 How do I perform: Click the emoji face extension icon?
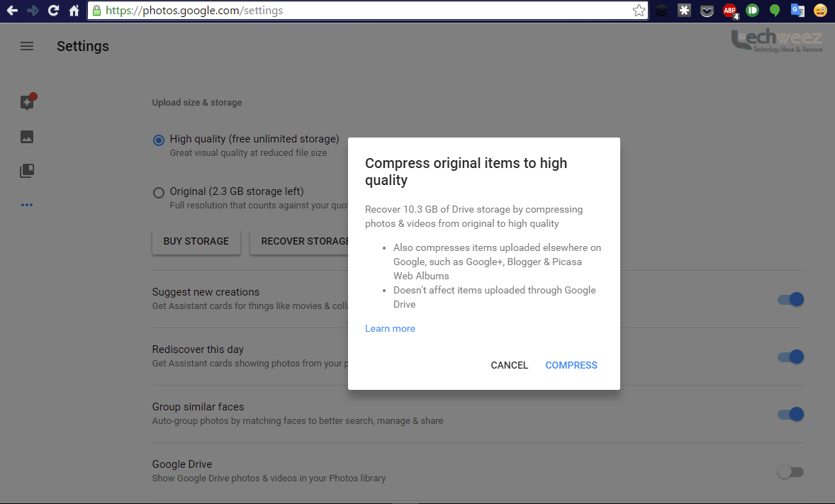click(820, 10)
